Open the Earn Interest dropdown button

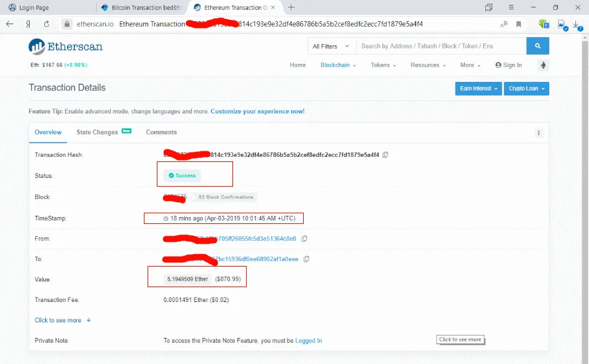click(478, 89)
